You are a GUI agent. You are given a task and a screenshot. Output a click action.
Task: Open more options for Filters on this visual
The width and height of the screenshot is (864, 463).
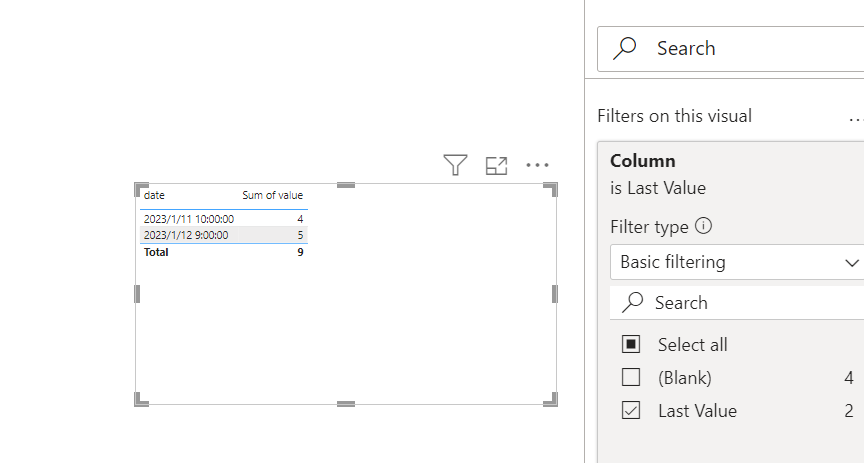tap(856, 118)
